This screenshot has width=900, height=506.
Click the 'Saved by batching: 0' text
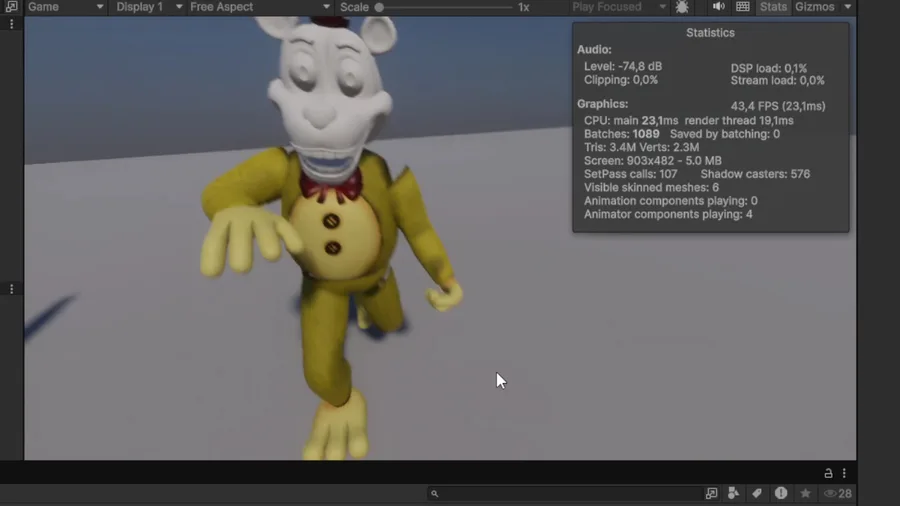pos(724,134)
